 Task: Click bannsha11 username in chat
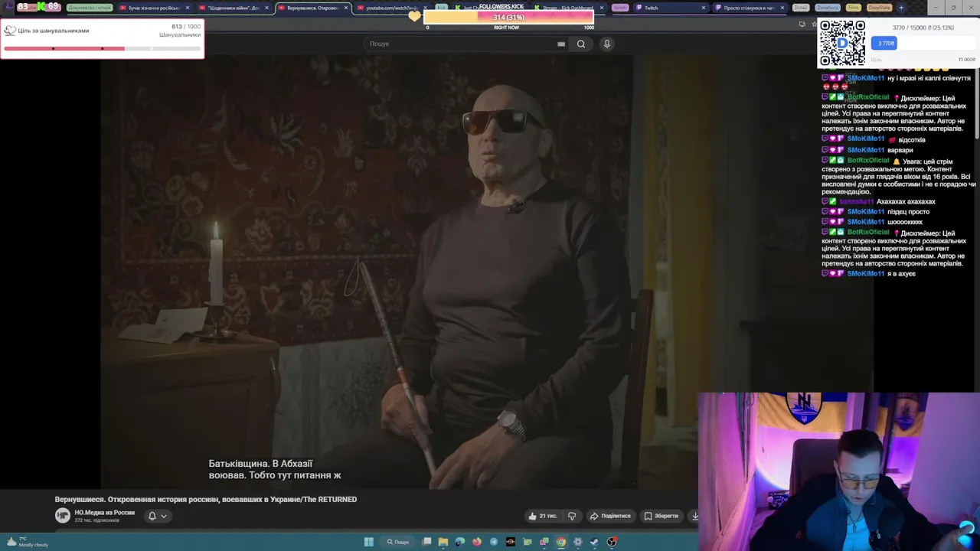pos(856,201)
